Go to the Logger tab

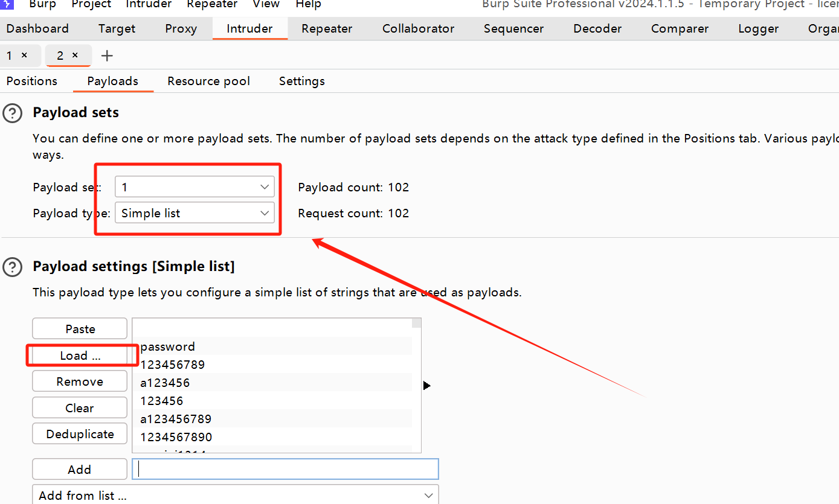758,28
